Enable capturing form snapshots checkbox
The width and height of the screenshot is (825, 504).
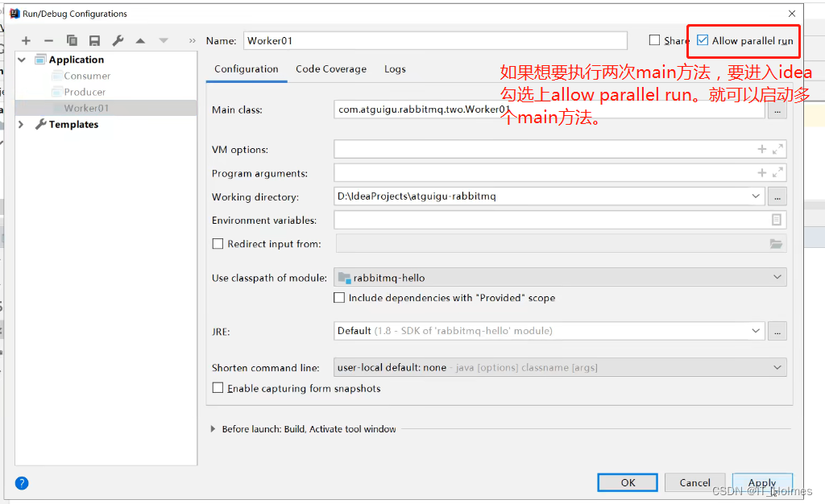point(218,388)
